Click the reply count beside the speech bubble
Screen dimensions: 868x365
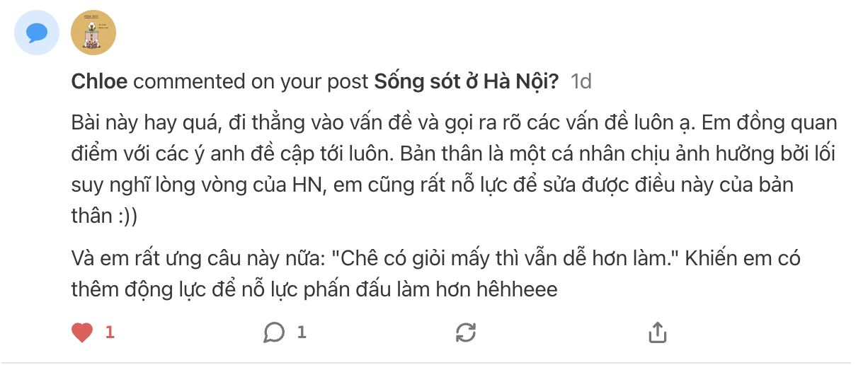[302, 332]
